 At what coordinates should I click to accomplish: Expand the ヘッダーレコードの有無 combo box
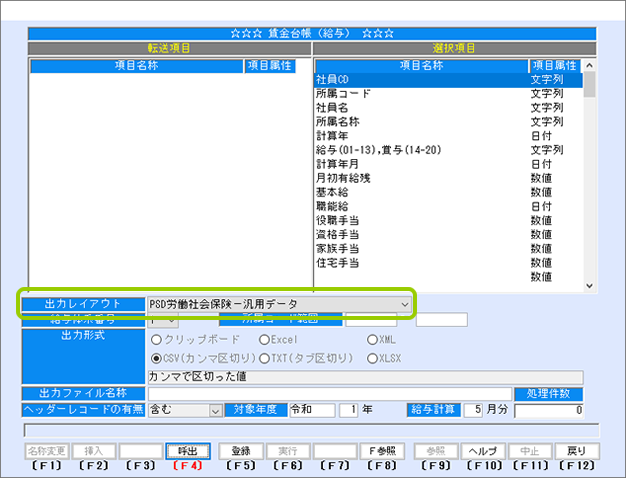[215, 410]
